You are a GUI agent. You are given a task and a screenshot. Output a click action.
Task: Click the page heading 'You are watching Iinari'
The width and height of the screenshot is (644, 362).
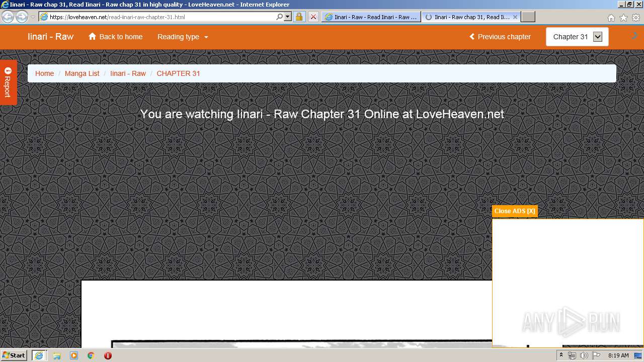[x=322, y=114]
